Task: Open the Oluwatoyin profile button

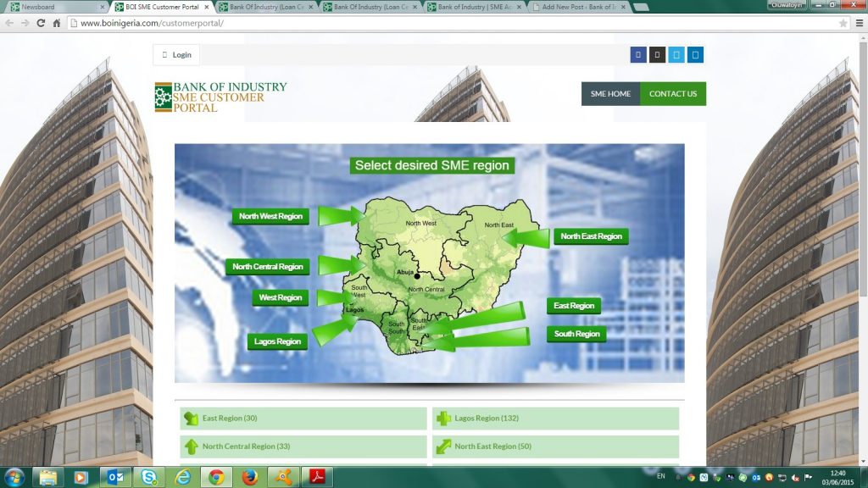Action: pos(787,4)
